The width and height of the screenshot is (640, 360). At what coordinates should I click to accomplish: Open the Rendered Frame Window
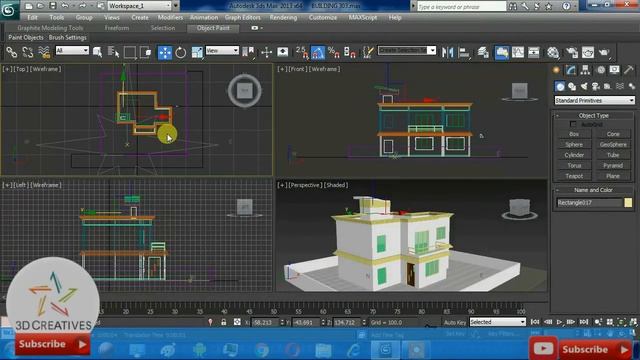[588, 52]
